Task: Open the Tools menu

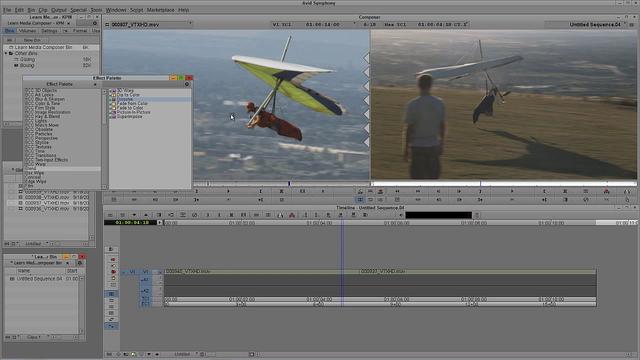Action: pyautogui.click(x=96, y=9)
